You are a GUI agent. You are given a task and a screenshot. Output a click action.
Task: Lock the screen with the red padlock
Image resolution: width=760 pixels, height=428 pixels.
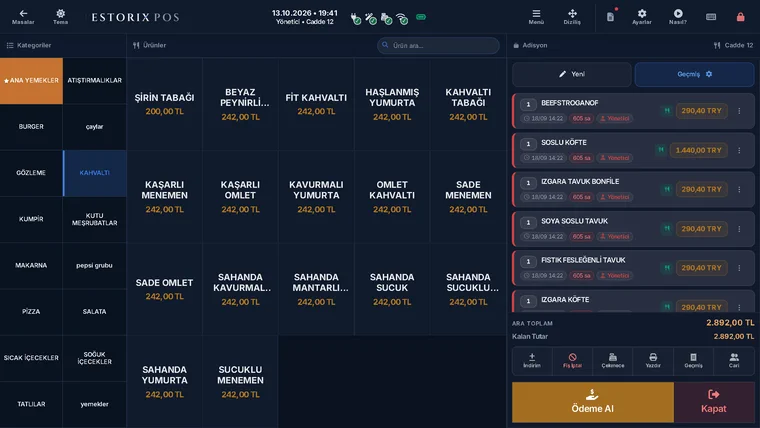[741, 17]
